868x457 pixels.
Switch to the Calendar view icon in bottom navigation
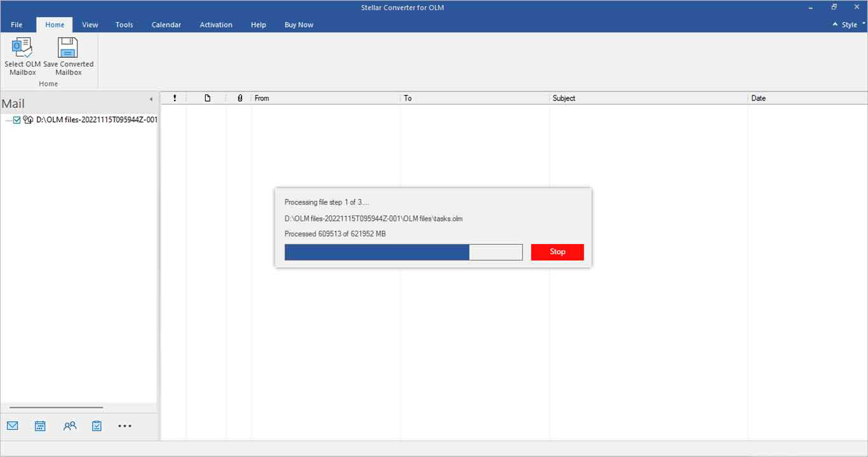pyautogui.click(x=40, y=426)
